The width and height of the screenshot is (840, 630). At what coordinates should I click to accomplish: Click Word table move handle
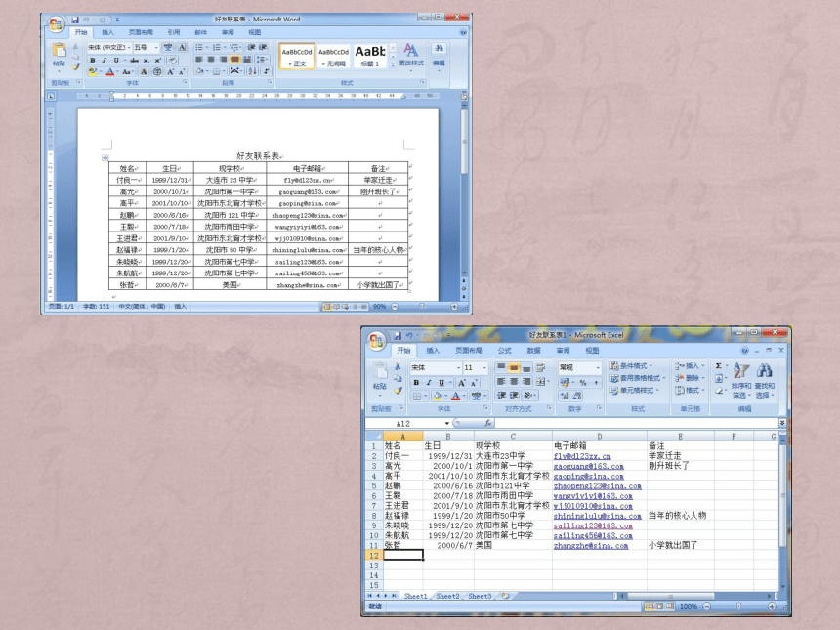105,157
